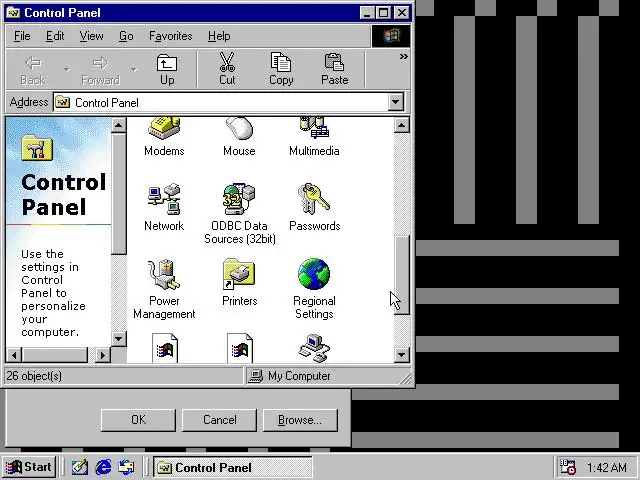Open the File menu

tap(22, 36)
